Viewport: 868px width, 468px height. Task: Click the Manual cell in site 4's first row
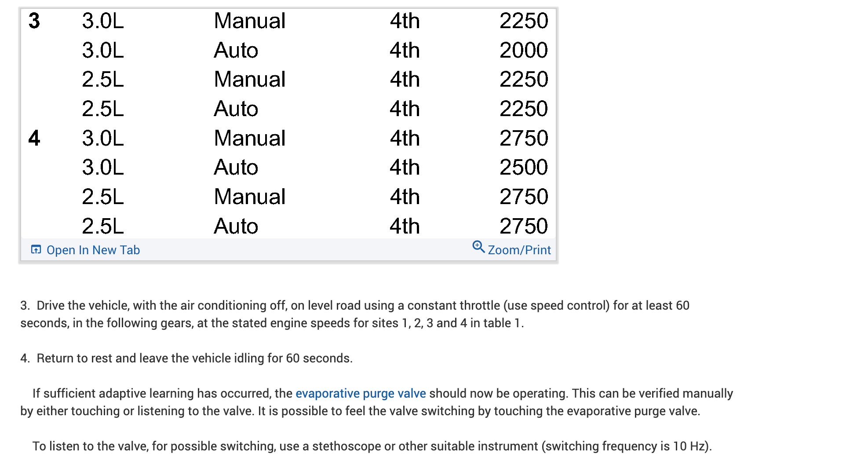[250, 138]
